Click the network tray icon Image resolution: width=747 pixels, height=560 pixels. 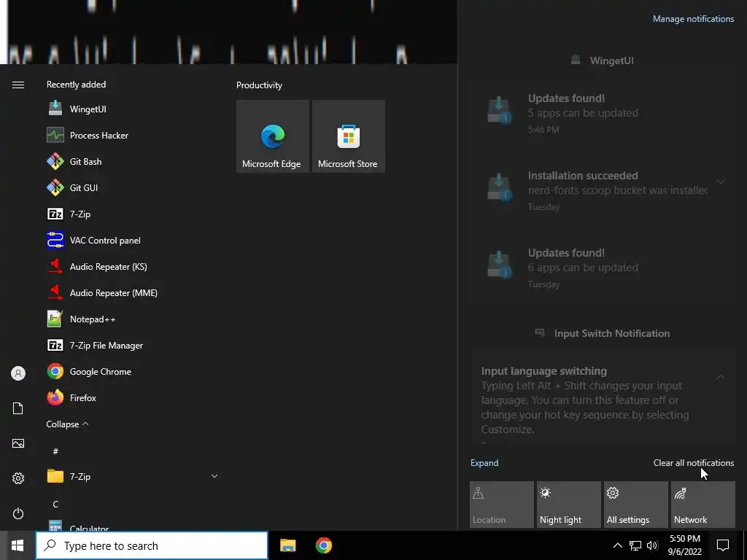click(x=635, y=545)
